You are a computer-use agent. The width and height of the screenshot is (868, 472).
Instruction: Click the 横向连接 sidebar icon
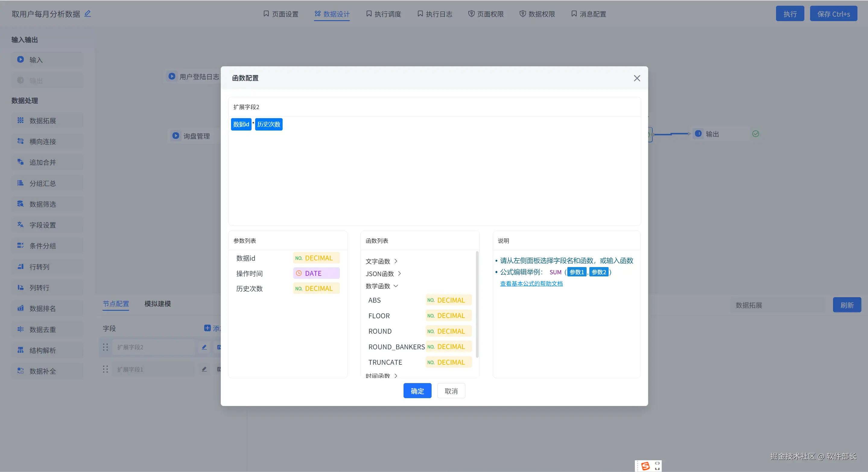click(x=21, y=141)
